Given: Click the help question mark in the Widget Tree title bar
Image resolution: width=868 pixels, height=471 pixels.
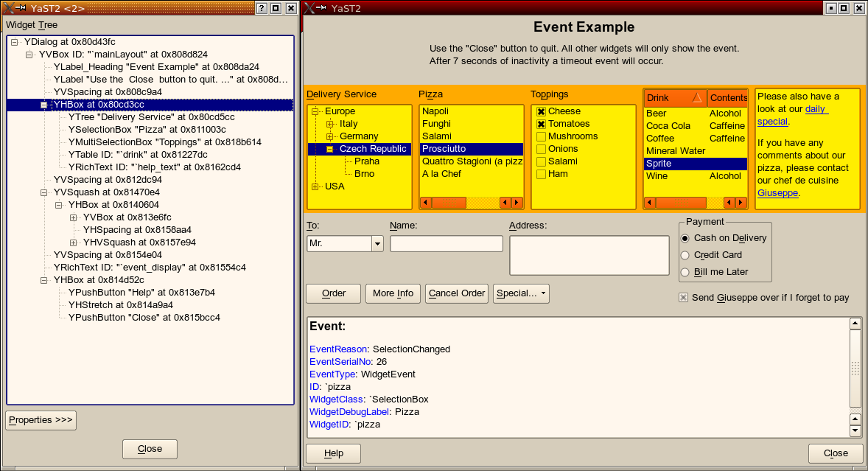Looking at the screenshot, I should pyautogui.click(x=261, y=8).
